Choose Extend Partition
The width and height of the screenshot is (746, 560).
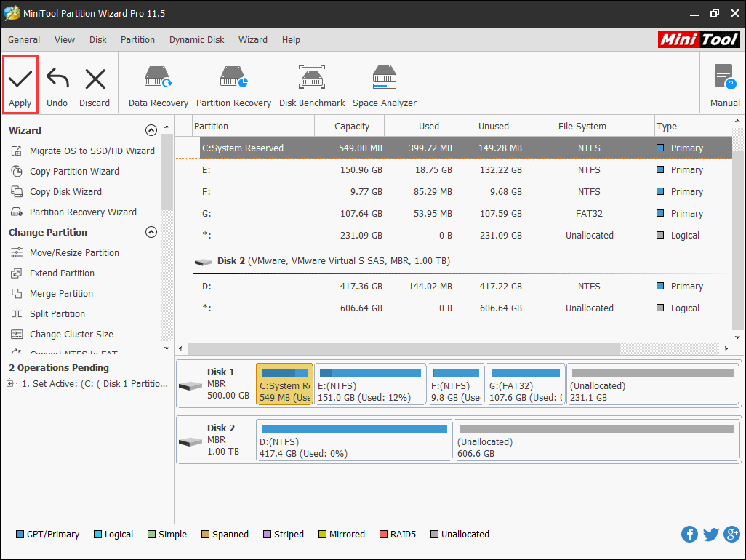pos(53,273)
